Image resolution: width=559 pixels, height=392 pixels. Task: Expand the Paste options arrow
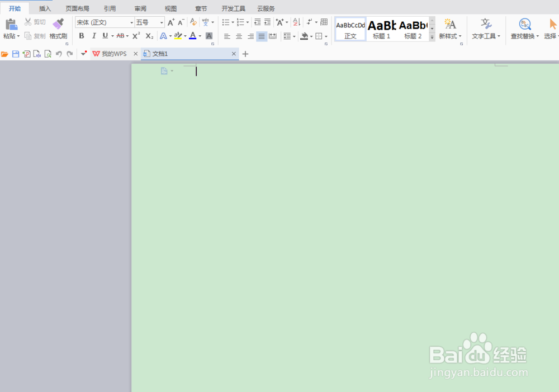point(18,36)
